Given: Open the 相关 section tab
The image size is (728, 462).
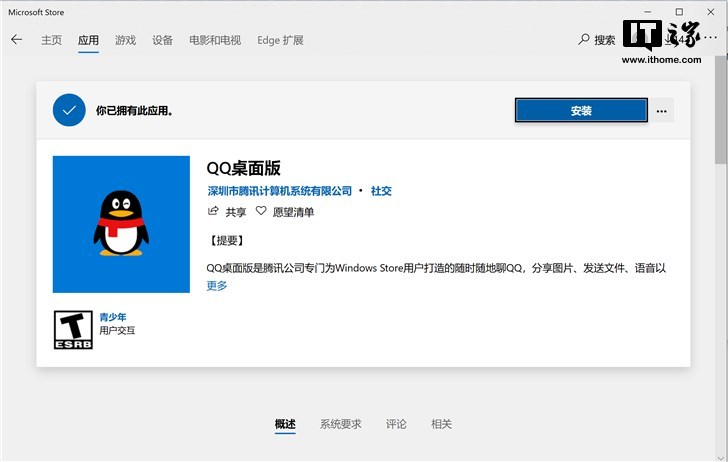Looking at the screenshot, I should pos(442,424).
